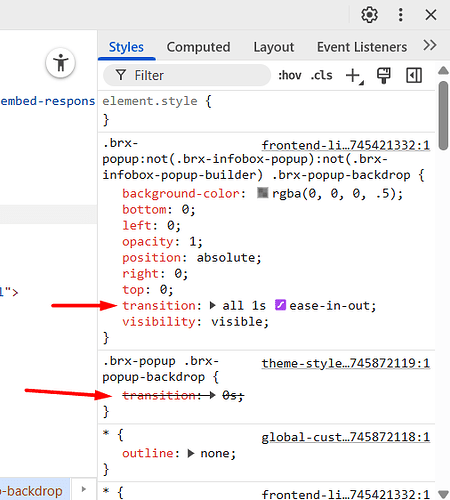
Task: Toggle the :hov element state panel
Action: [x=290, y=75]
